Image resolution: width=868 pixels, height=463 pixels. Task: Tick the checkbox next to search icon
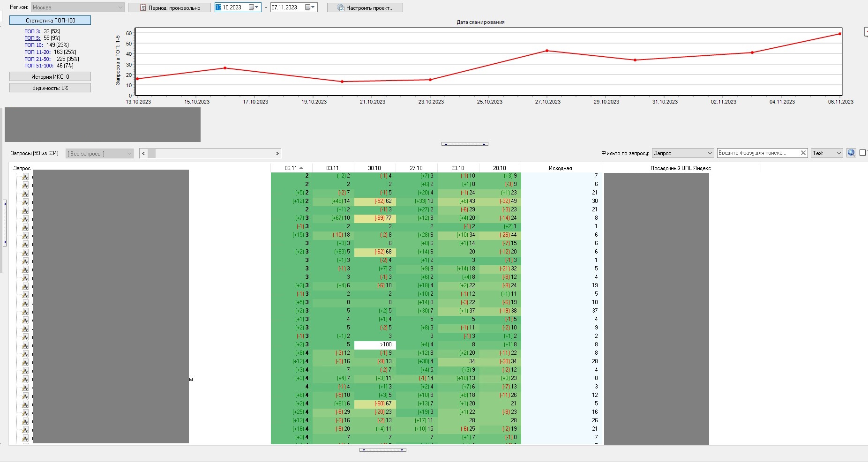pyautogui.click(x=862, y=153)
